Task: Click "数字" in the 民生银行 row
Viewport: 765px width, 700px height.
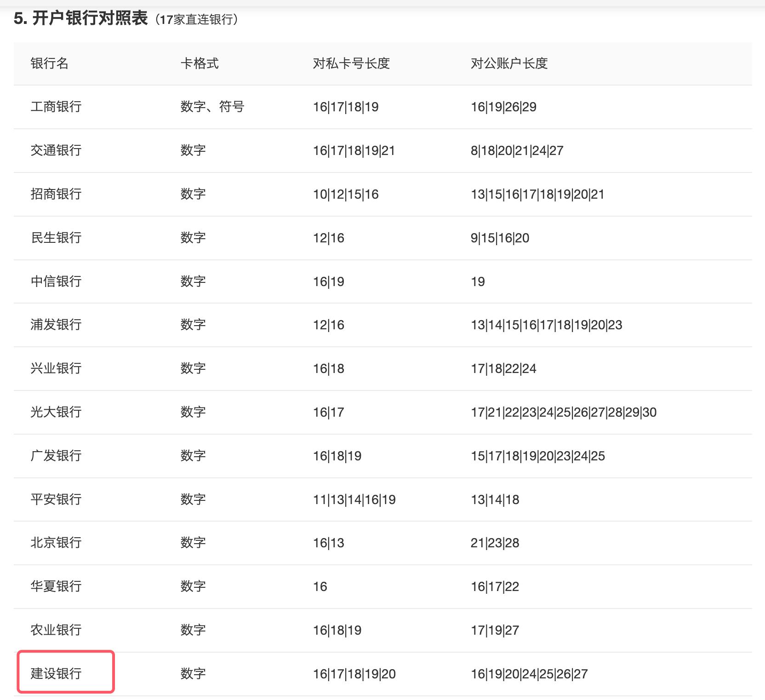Action: (x=193, y=238)
